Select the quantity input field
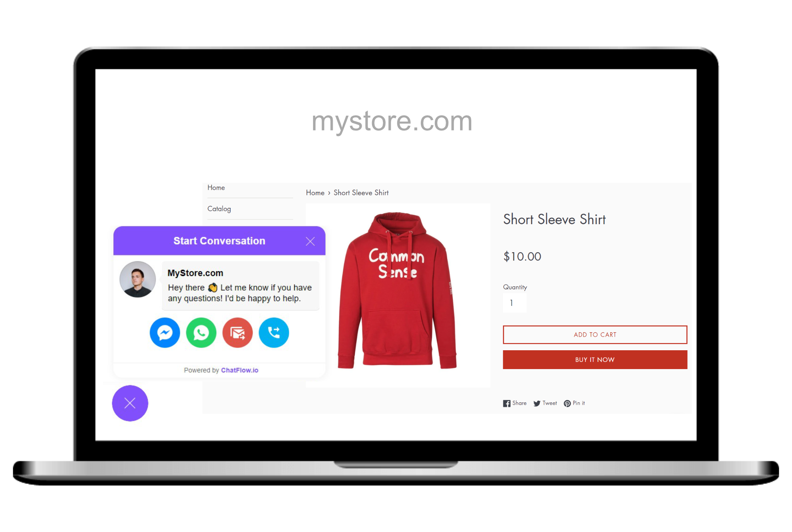The image size is (792, 532). (514, 303)
